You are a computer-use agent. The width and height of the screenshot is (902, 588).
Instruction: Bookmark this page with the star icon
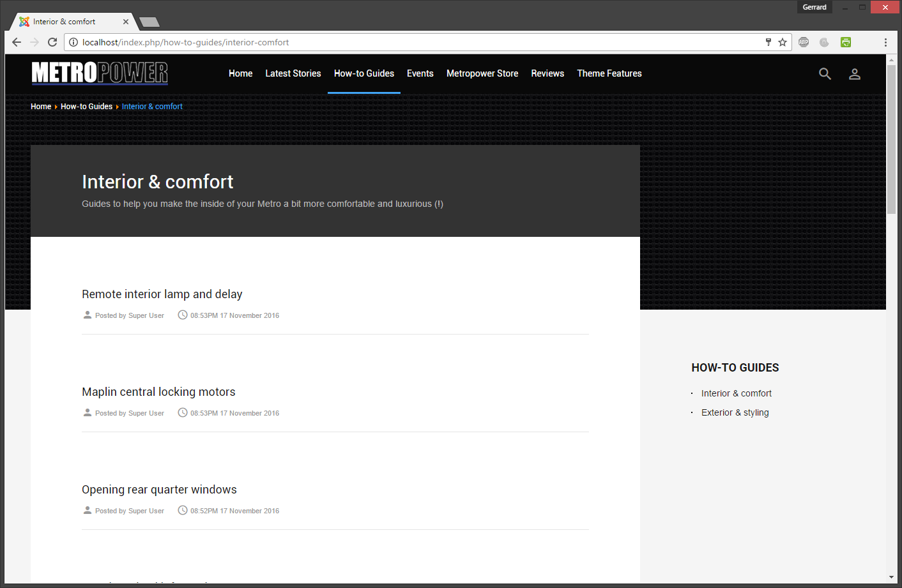(783, 42)
